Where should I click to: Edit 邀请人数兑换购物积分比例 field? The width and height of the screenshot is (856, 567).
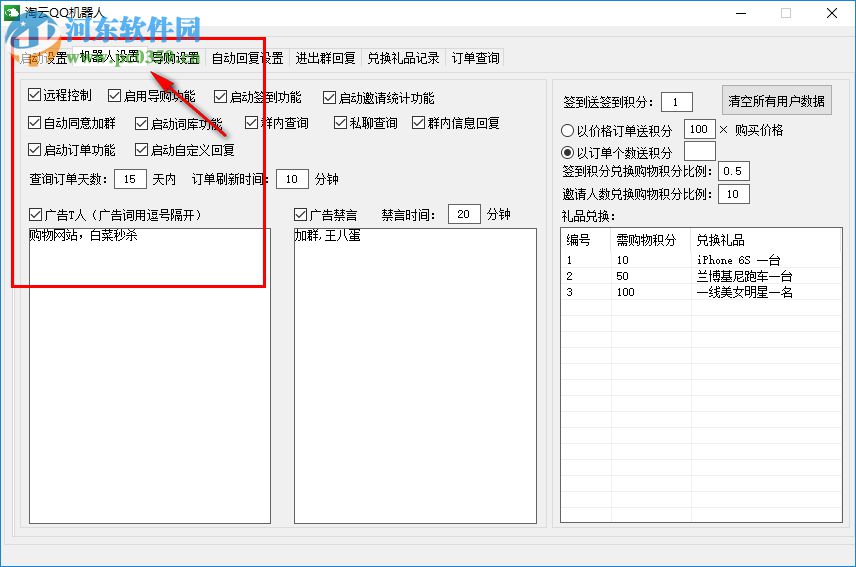733,194
